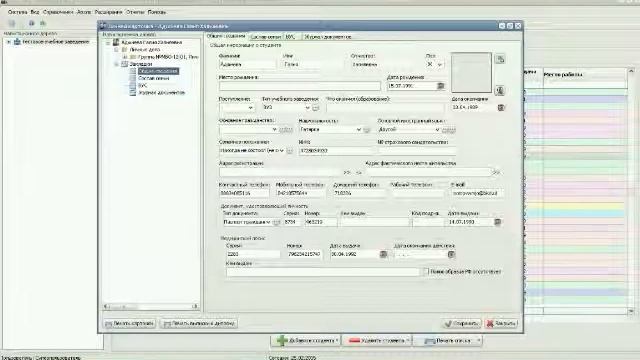640x360 pixels.
Task: Click the student photo placeholder thumbnail
Action: 471,73
